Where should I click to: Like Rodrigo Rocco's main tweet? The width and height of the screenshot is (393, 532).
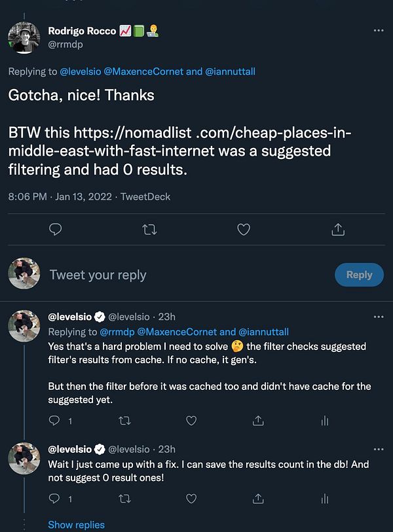(244, 229)
